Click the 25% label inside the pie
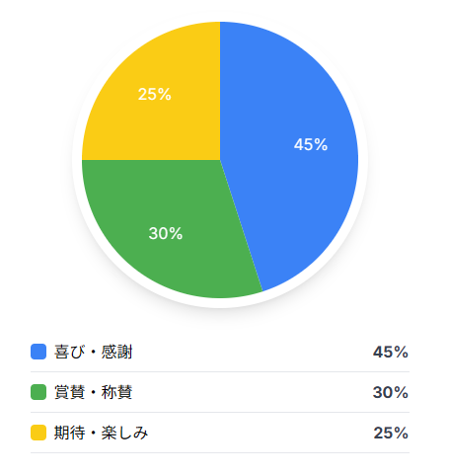The width and height of the screenshot is (449, 476). pos(155,94)
